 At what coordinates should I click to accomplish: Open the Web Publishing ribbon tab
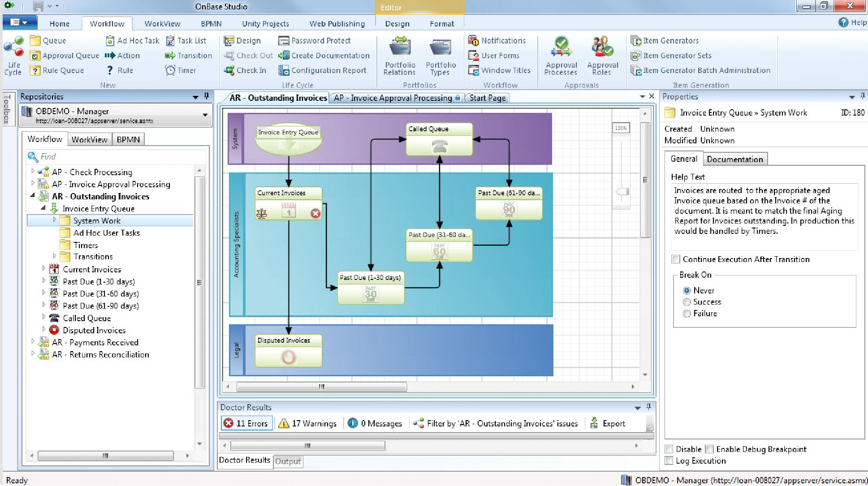337,24
